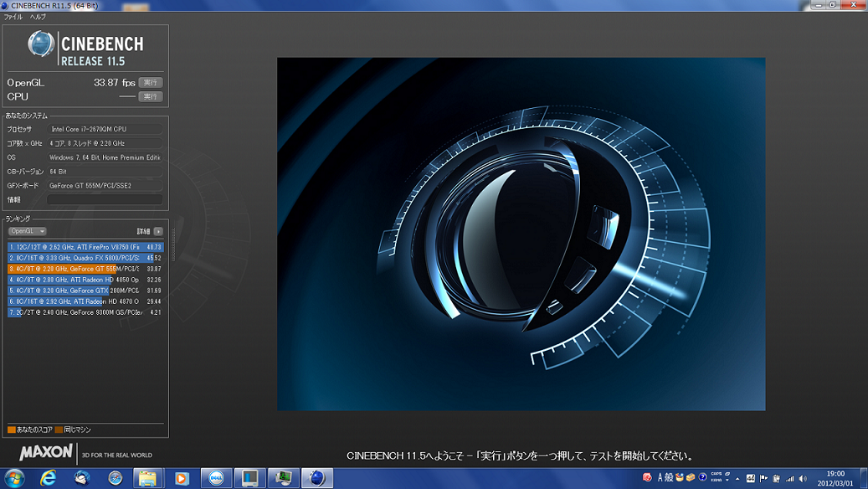Click the rendered eye preview image
Screen dimensions: 868x489
[521, 234]
